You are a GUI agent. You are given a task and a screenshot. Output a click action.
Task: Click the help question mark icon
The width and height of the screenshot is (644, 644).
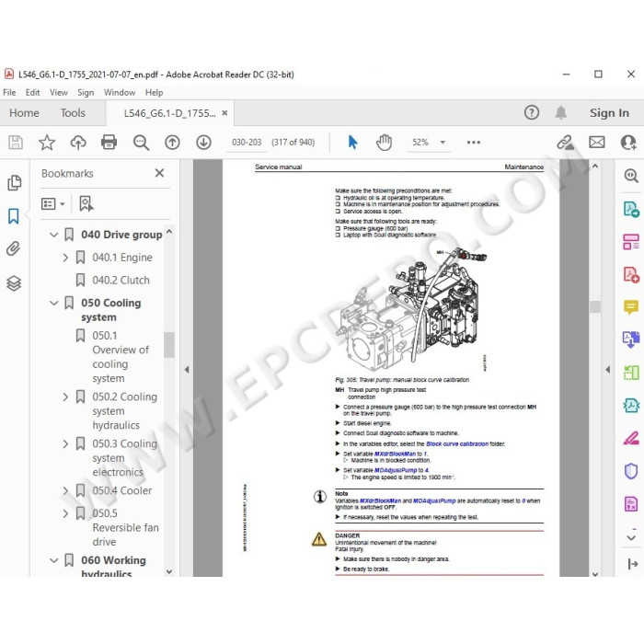532,112
